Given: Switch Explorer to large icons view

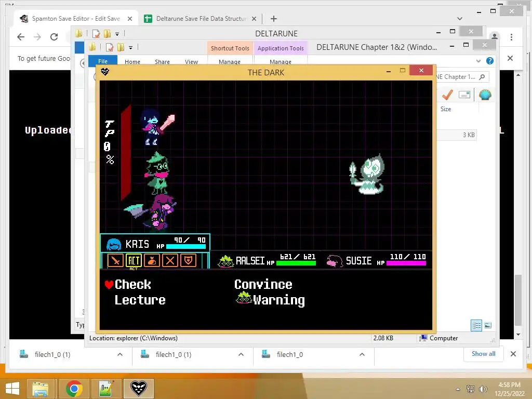Looking at the screenshot, I should 488,325.
